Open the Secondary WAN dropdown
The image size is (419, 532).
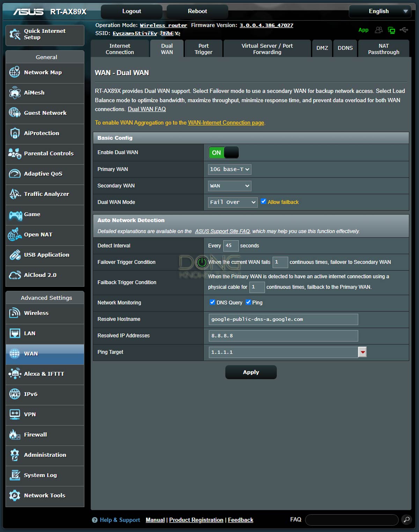click(x=229, y=186)
